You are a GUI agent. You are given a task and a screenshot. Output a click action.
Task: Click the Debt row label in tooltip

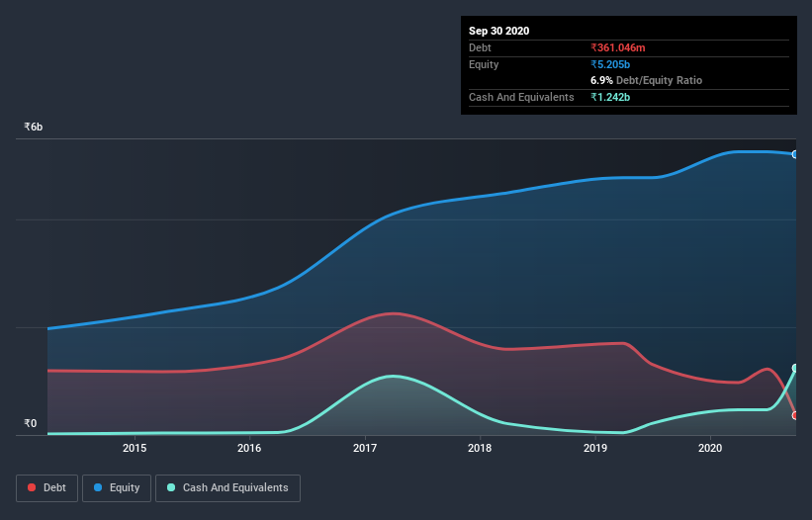480,47
